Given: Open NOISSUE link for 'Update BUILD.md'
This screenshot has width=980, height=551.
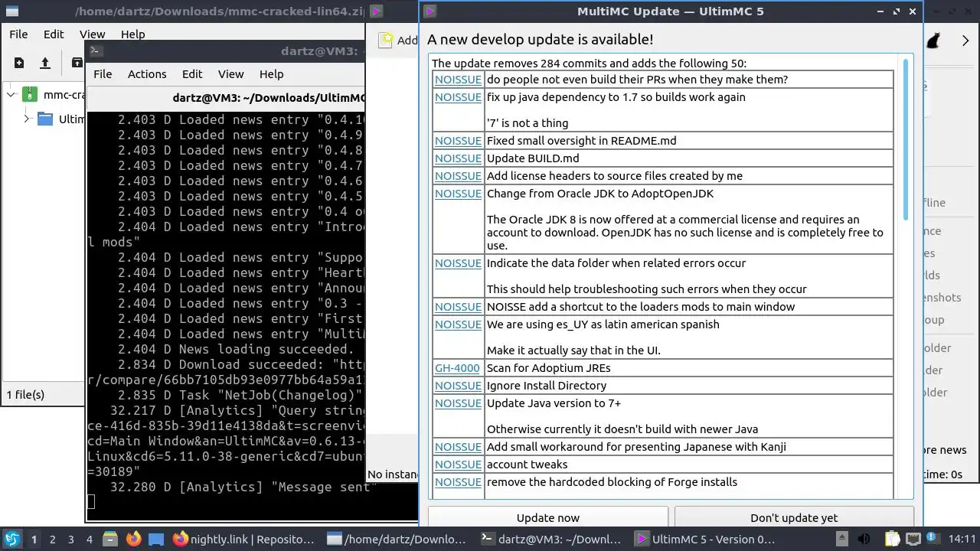Looking at the screenshot, I should point(458,158).
